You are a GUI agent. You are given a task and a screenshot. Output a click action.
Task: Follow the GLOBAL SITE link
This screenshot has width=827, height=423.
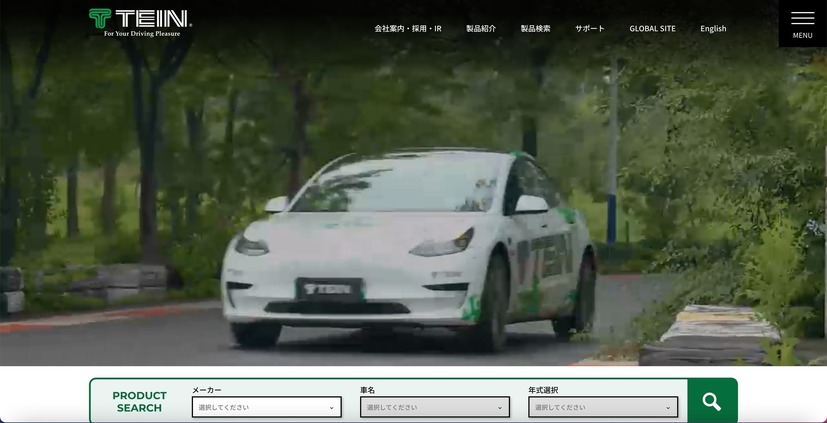coord(652,29)
